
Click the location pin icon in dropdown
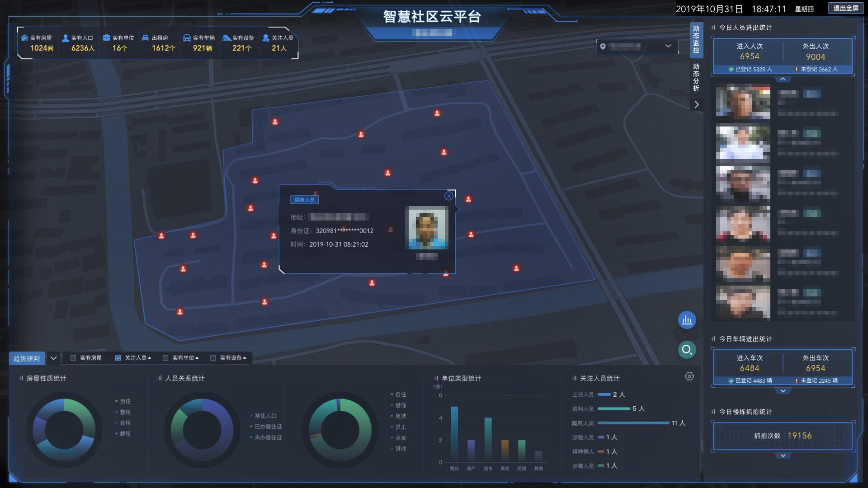click(x=603, y=47)
